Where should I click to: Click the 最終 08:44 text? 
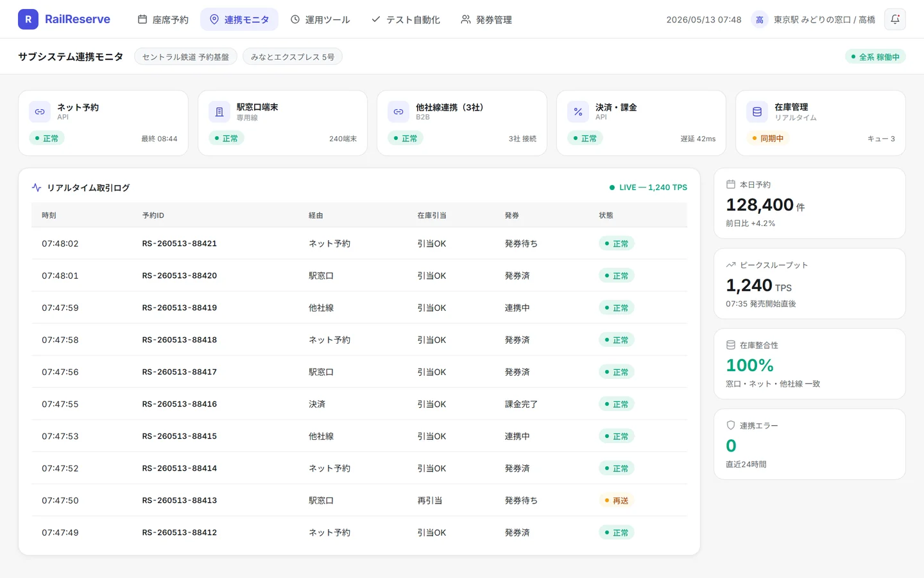tap(159, 139)
